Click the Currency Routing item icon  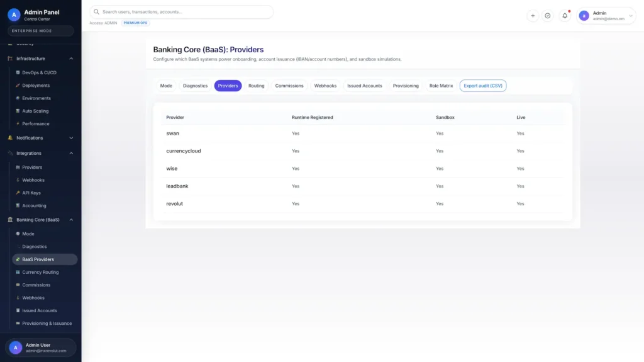click(18, 272)
